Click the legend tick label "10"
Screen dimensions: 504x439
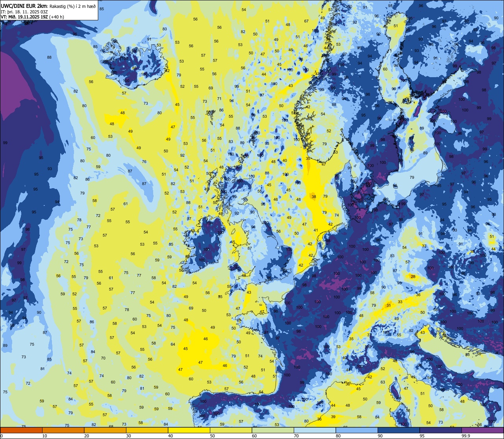(45, 436)
